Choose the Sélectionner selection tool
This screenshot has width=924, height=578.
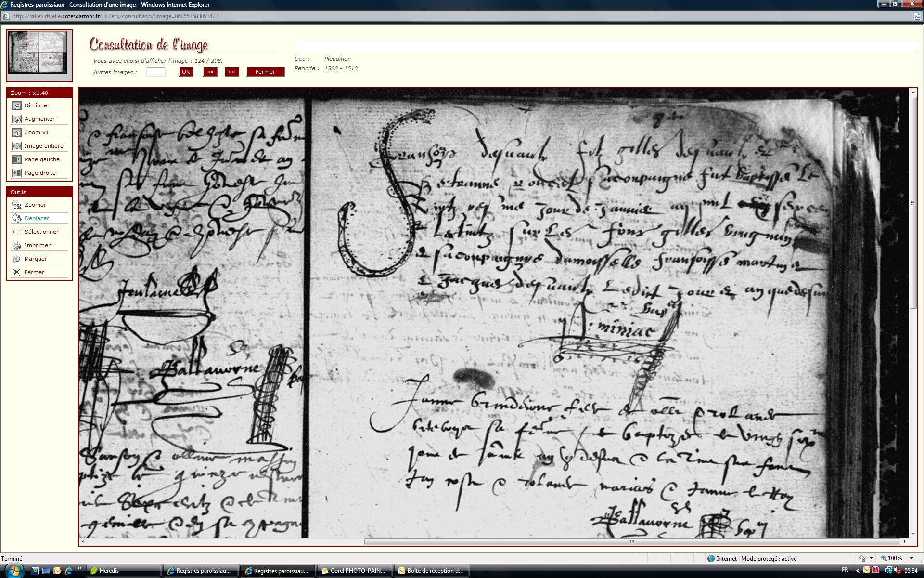click(17, 232)
